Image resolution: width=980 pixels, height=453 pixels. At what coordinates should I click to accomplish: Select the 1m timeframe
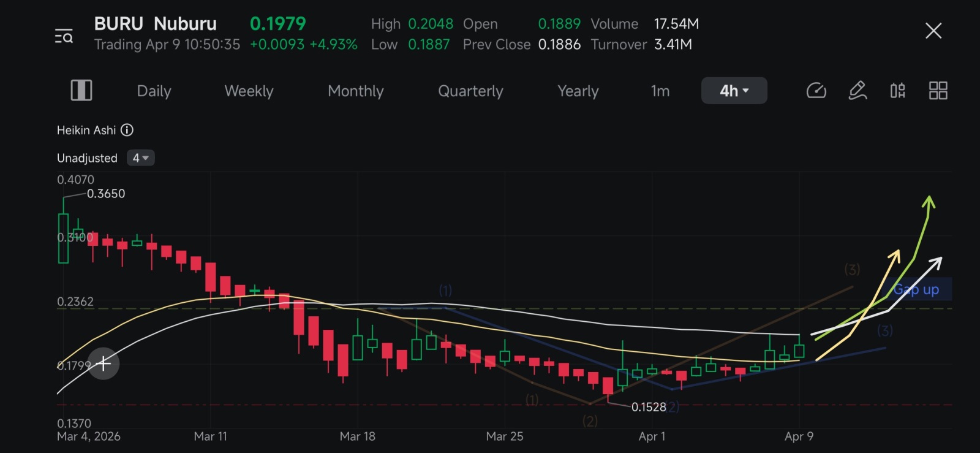[660, 91]
